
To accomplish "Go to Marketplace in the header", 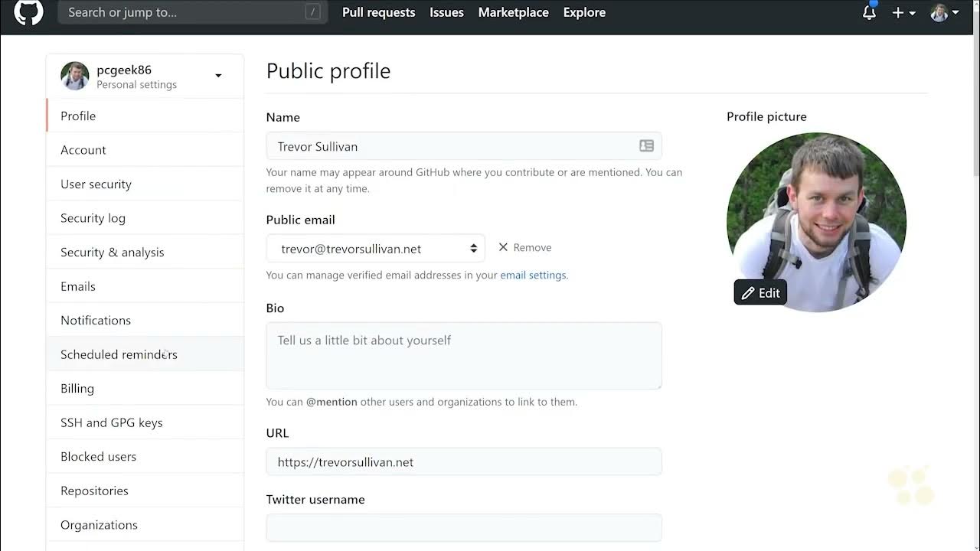I will click(513, 13).
